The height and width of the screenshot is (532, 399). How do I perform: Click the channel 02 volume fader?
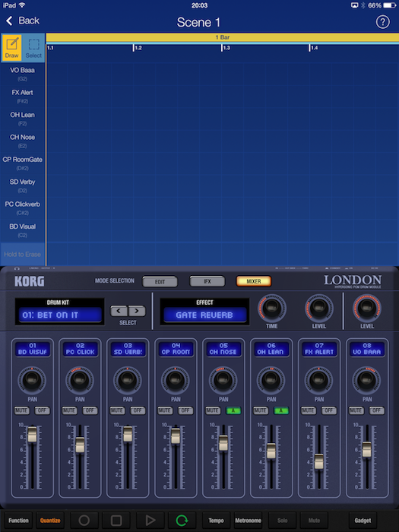coord(80,445)
